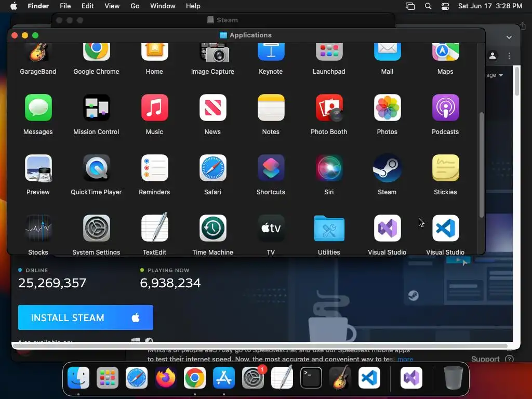Open Control Center in menu bar
The width and height of the screenshot is (532, 399).
445,6
